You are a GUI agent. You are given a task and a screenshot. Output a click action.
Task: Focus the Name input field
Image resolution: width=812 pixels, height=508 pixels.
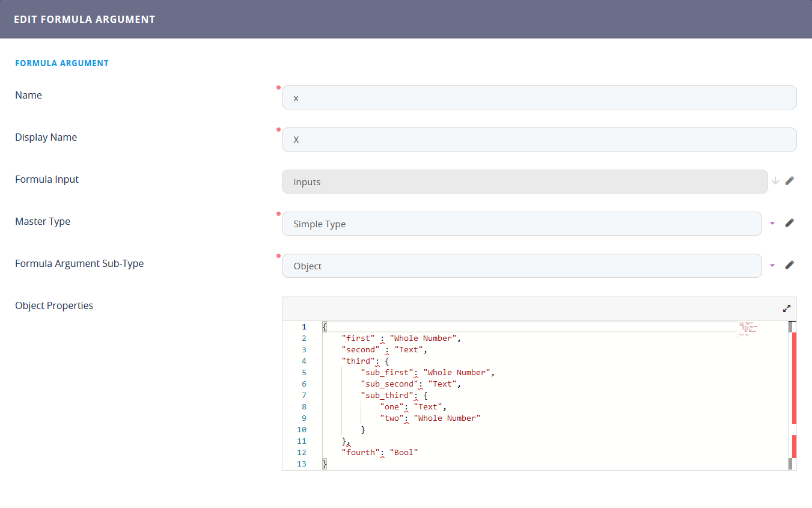coord(539,97)
